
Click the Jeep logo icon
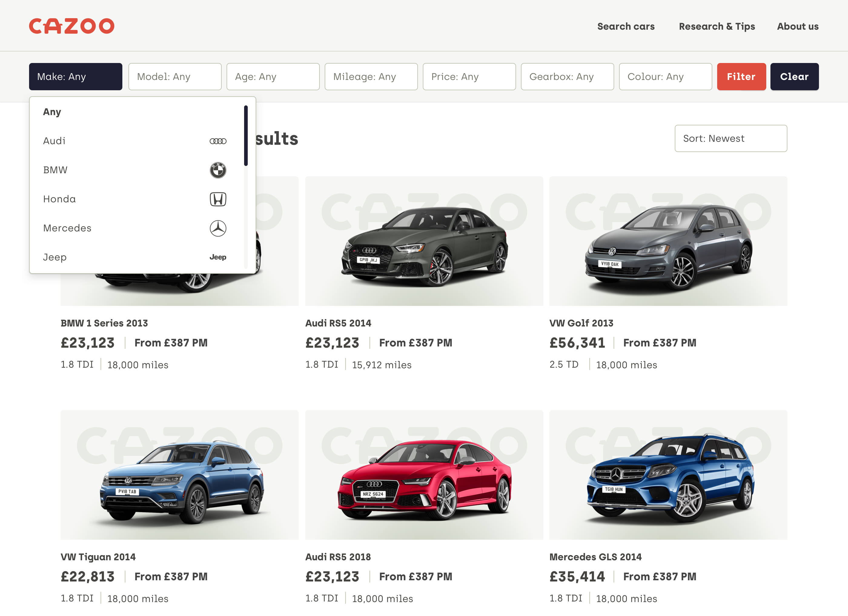(218, 257)
